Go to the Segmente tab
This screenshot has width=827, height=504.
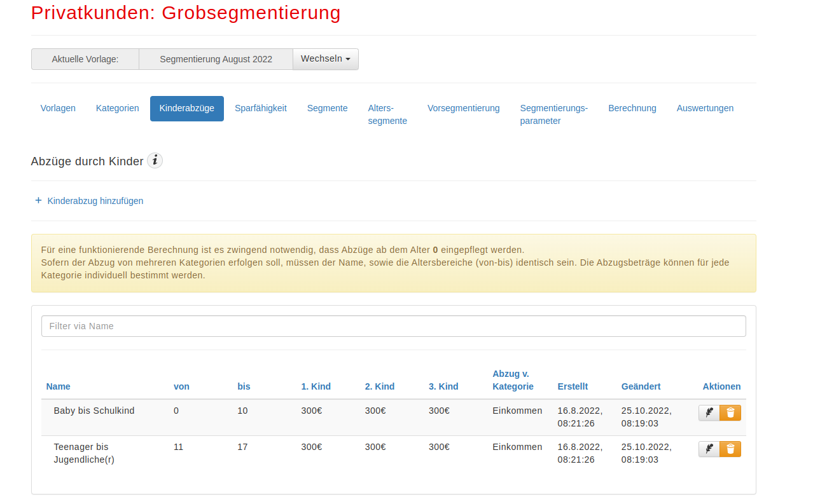click(327, 108)
